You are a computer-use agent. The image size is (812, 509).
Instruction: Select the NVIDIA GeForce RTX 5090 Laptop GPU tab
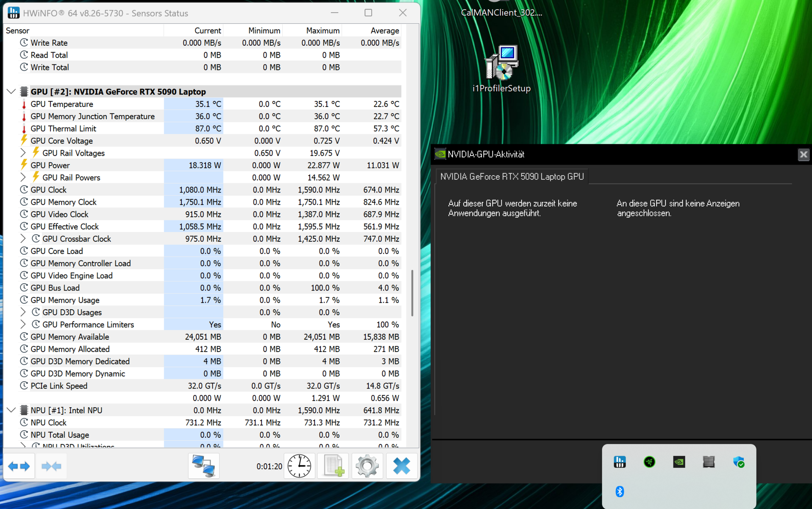click(x=512, y=176)
